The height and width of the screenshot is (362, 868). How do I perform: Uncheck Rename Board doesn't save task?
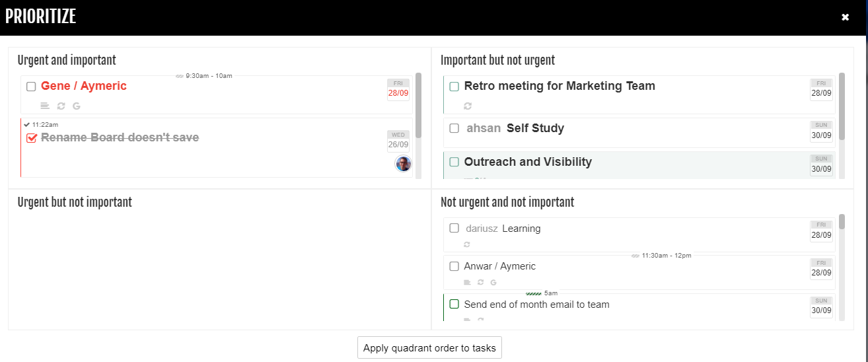(x=31, y=138)
